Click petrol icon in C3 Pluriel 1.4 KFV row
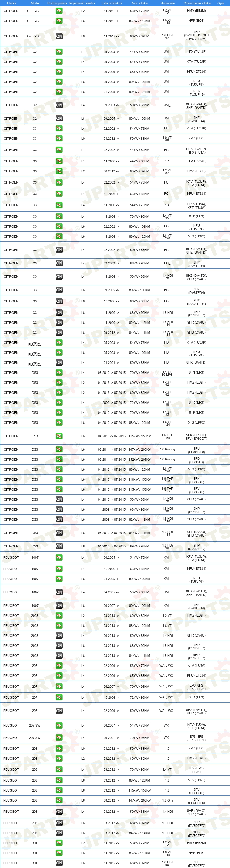 pyautogui.click(x=59, y=343)
